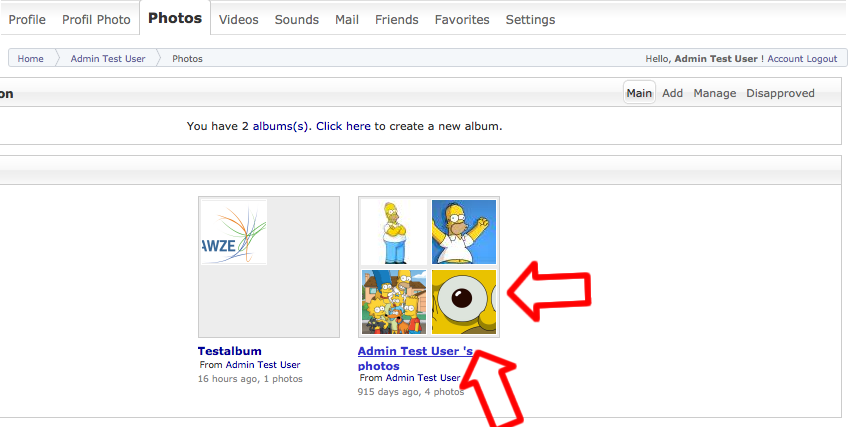Open the Sounds tab

(296, 19)
